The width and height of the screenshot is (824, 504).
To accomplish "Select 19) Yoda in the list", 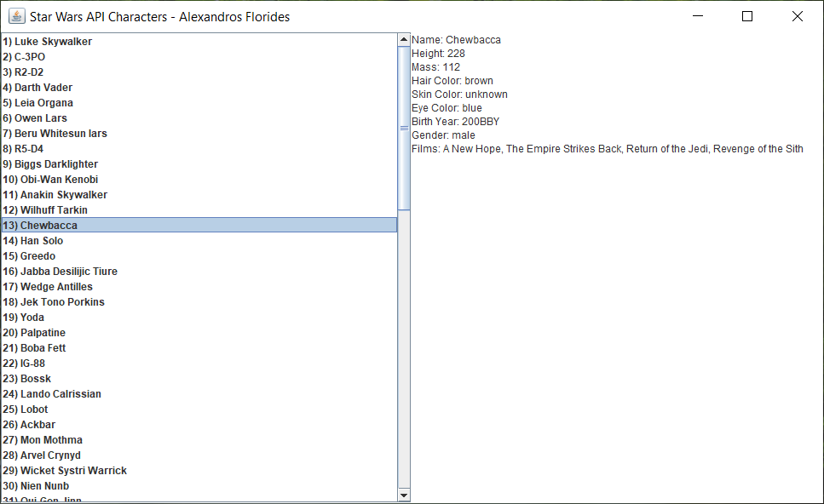I will [x=199, y=317].
